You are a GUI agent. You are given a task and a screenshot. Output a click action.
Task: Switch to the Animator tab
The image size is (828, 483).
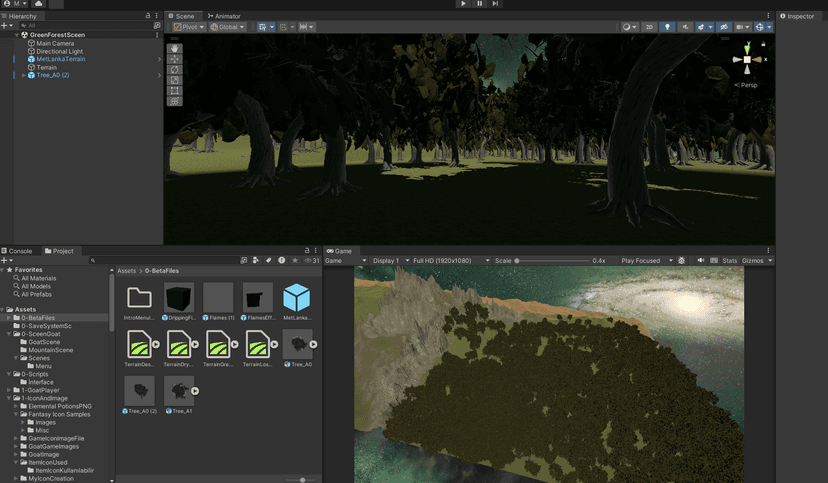225,16
